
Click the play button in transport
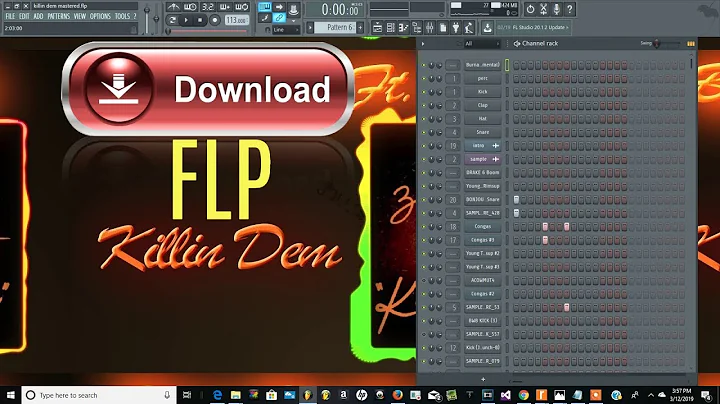point(186,20)
